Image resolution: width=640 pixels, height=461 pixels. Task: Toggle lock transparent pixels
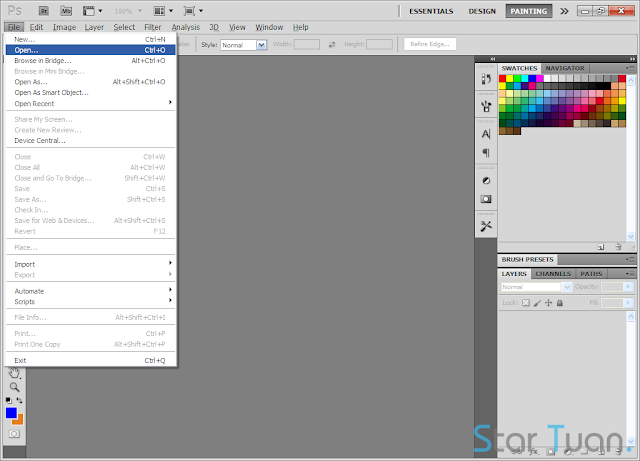(x=526, y=303)
